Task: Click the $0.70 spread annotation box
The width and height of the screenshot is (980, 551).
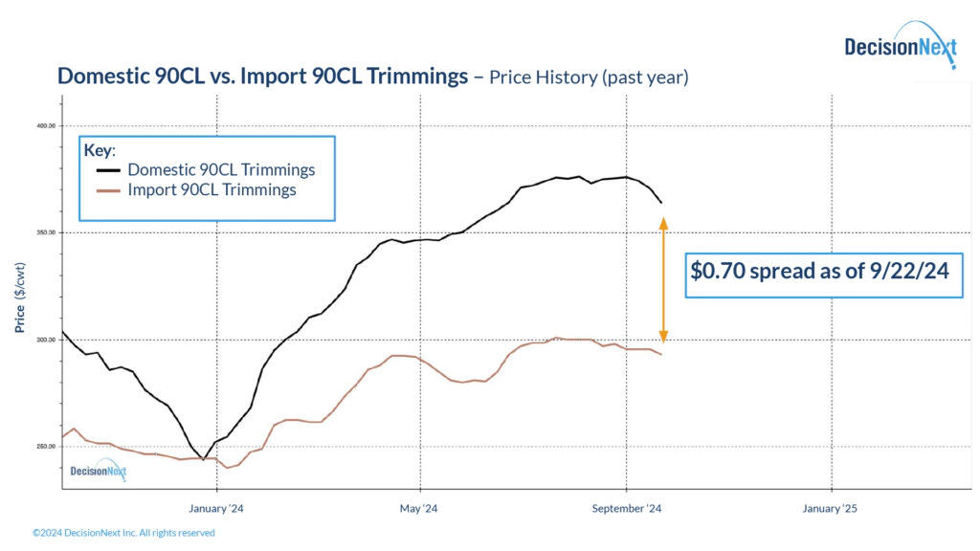Action: pos(820,271)
